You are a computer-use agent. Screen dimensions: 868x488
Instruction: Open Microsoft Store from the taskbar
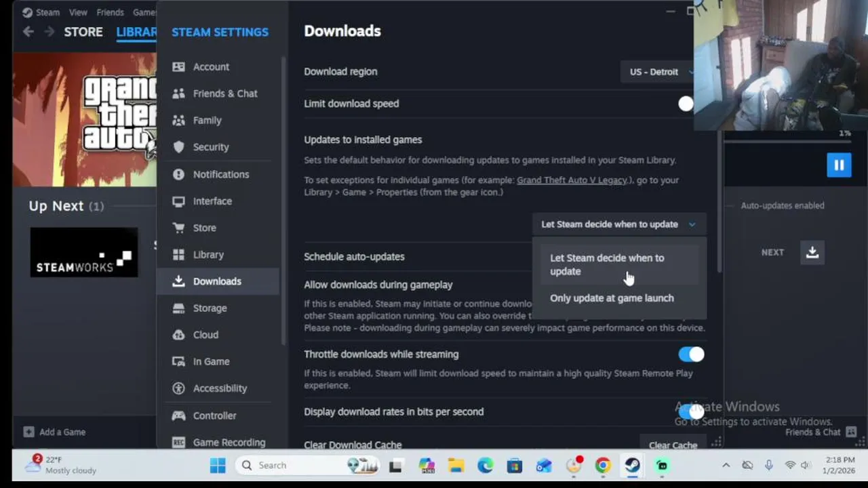(x=515, y=465)
